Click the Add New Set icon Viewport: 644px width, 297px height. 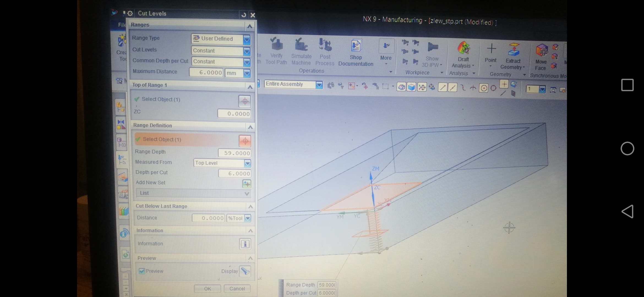[247, 184]
